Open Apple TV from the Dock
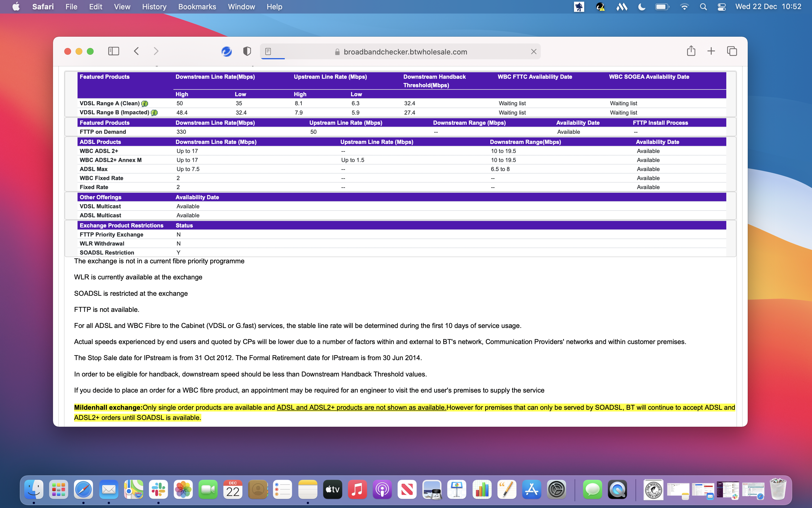 [x=332, y=489]
